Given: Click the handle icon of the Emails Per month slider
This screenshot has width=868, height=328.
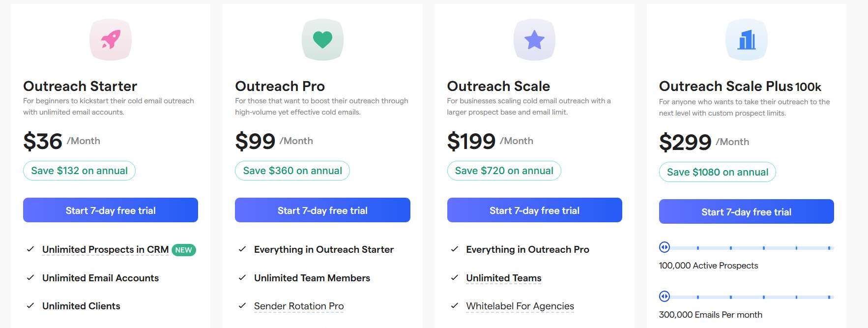Looking at the screenshot, I should coord(665,296).
